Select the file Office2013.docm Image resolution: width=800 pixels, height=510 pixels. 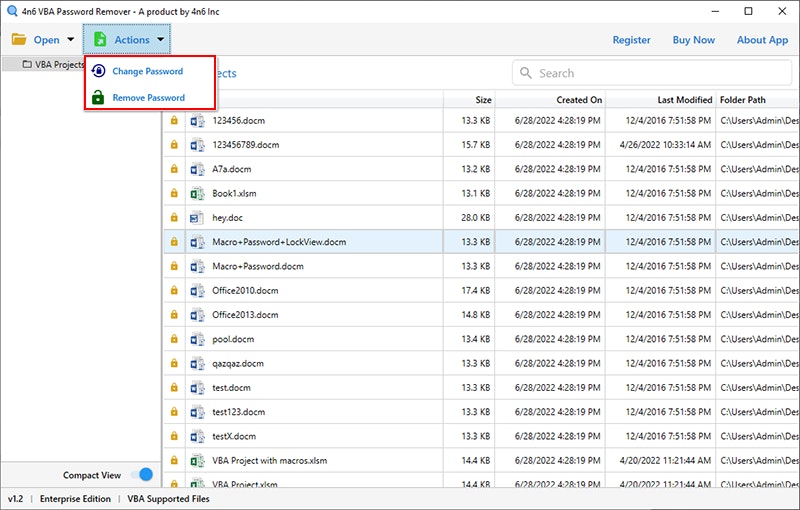[x=245, y=315]
